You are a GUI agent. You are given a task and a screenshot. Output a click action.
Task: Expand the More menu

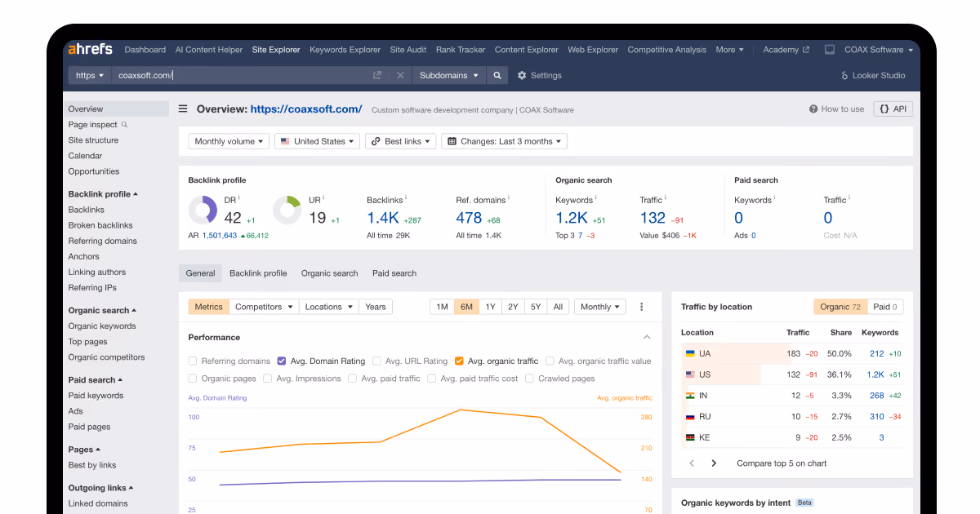pos(730,50)
